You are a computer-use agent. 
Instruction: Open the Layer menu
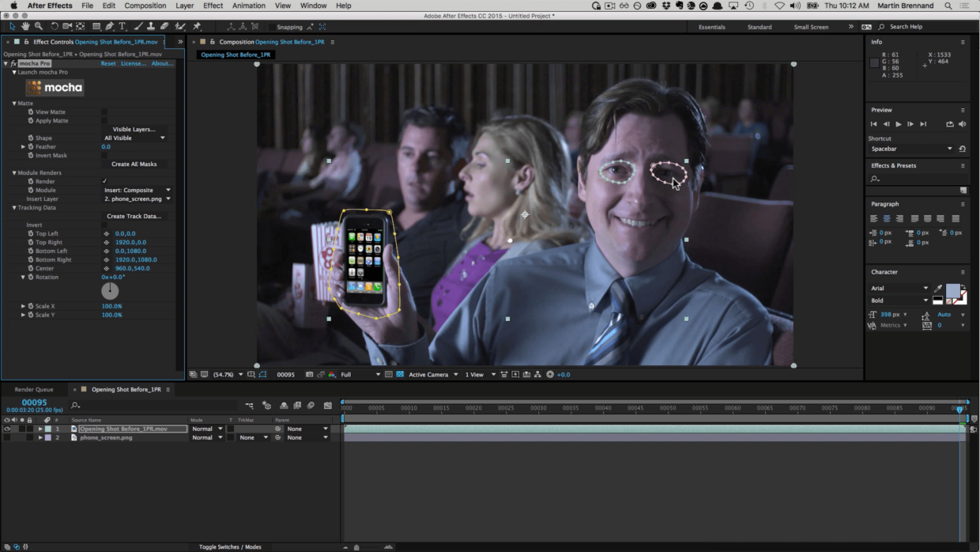tap(184, 6)
